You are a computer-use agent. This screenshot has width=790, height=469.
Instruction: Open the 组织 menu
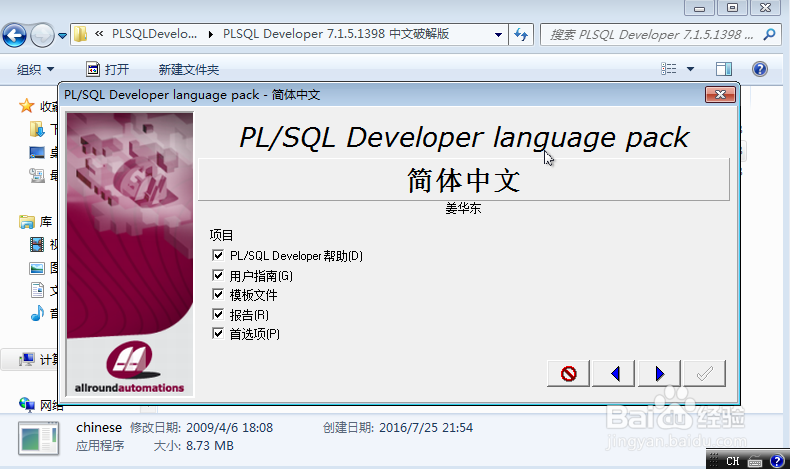coord(35,70)
